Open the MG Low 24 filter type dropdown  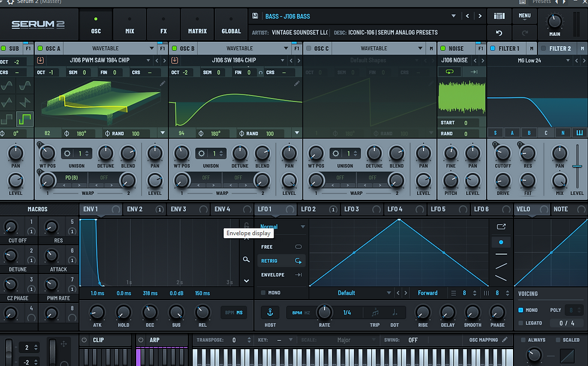pos(568,61)
